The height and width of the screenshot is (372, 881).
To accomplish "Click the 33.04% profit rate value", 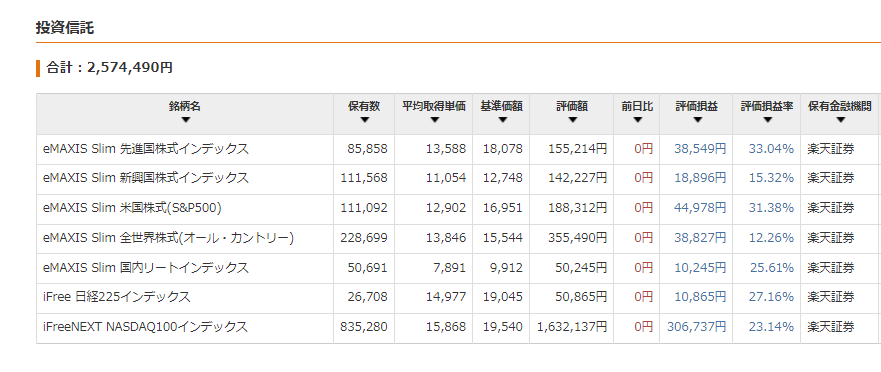I will pyautogui.click(x=771, y=149).
